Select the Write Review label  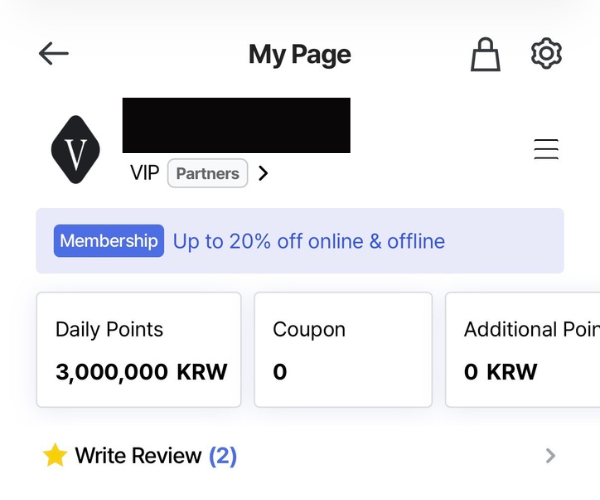coord(138,455)
